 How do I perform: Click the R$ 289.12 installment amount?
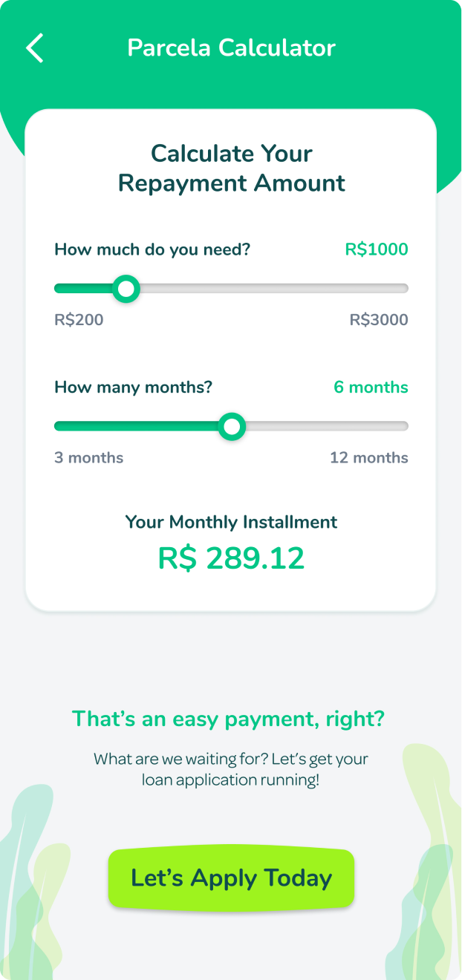[231, 559]
